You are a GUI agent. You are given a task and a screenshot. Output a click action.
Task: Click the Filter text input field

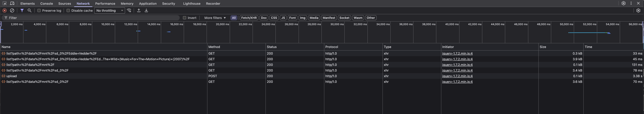tap(91, 18)
